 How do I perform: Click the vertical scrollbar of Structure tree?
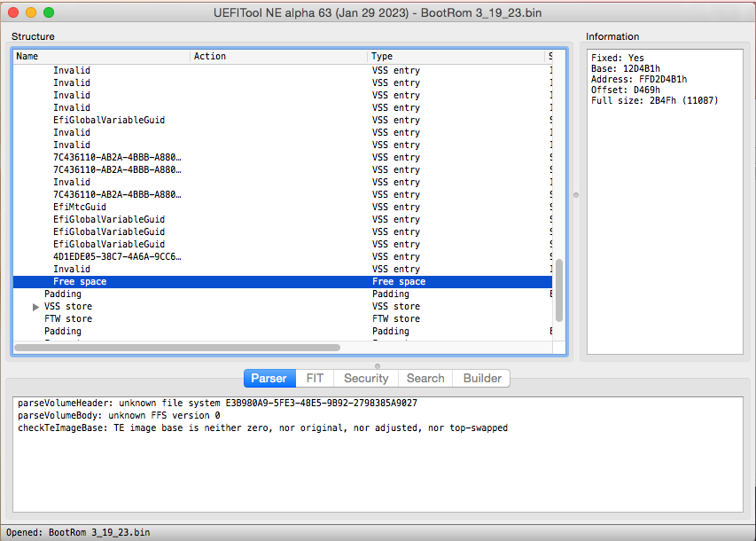click(559, 290)
